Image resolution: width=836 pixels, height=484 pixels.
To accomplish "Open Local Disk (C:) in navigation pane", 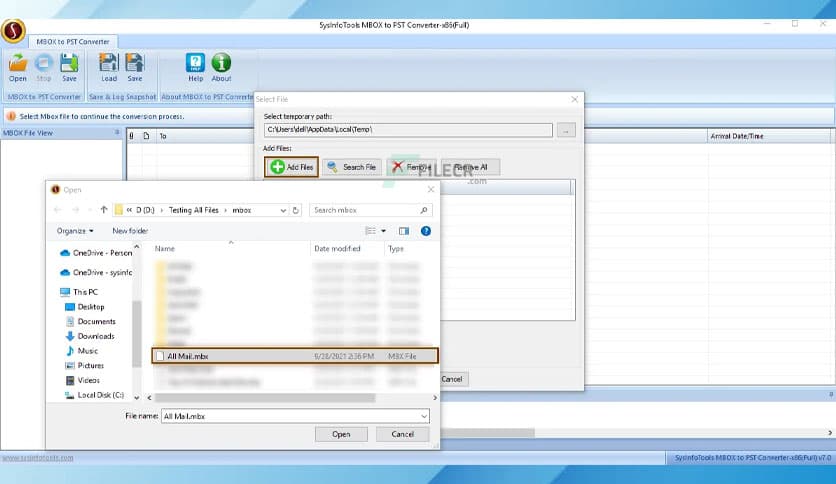I will (94, 395).
